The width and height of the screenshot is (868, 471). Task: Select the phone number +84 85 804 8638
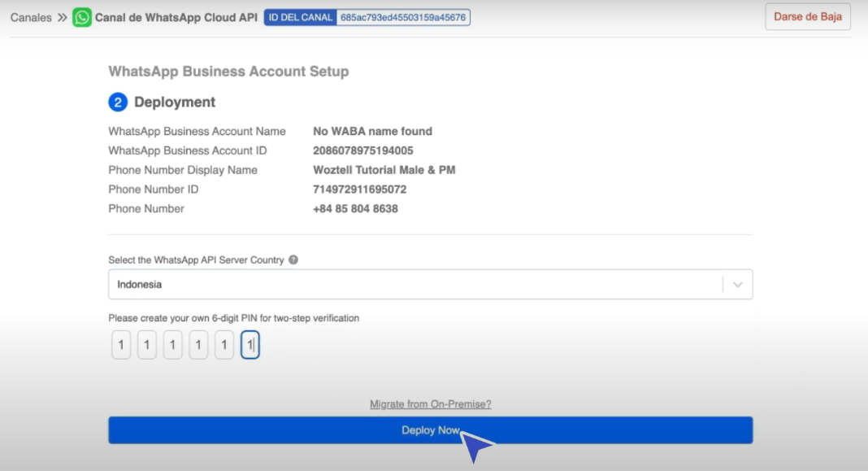pos(355,209)
